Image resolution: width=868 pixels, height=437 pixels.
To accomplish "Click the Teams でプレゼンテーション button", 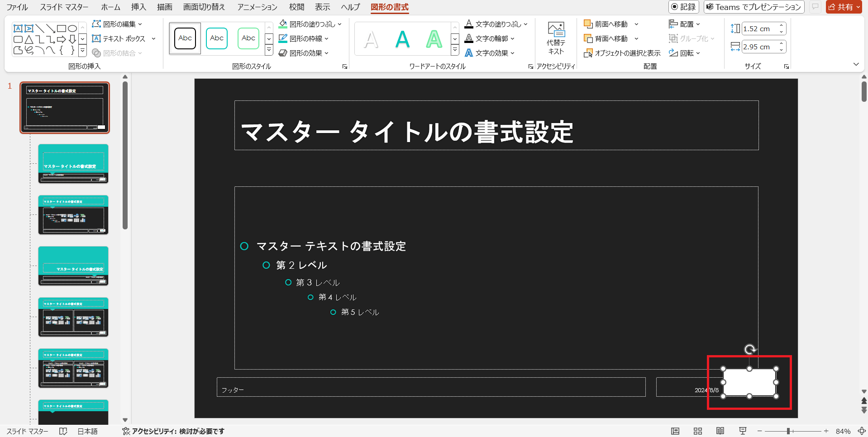I will coord(754,7).
